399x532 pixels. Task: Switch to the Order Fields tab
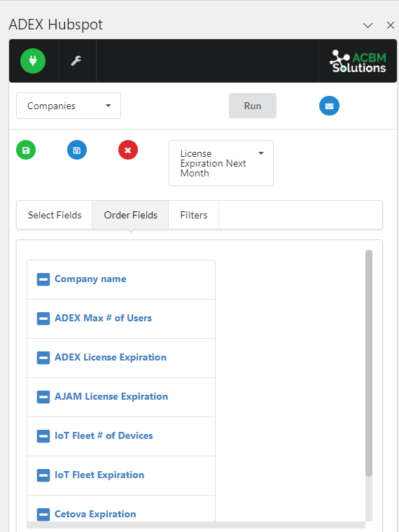coord(131,215)
